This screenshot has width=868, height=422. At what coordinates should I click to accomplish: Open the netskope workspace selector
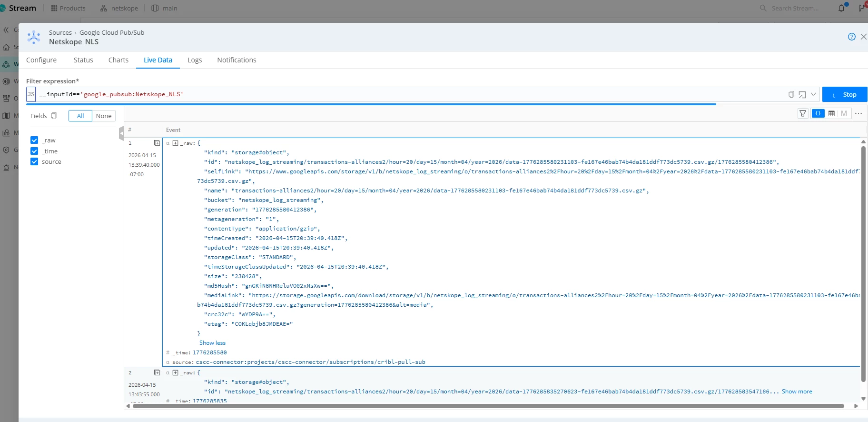click(119, 8)
